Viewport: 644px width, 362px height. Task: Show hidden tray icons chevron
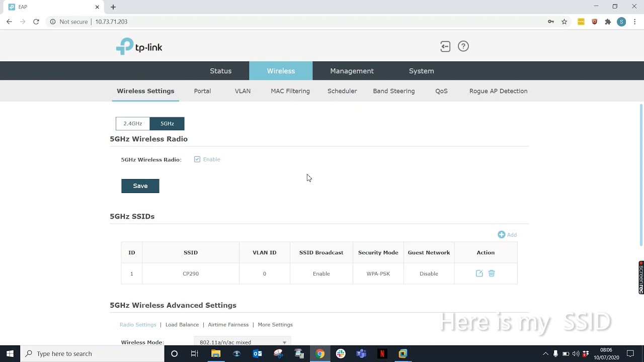click(545, 353)
